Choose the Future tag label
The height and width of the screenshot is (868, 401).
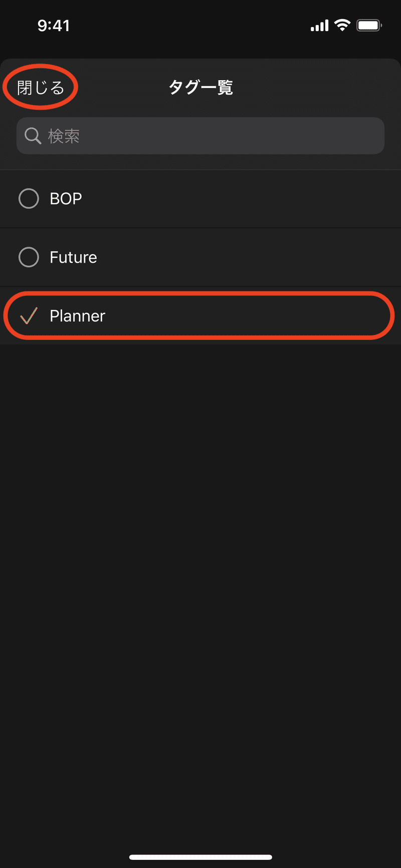pyautogui.click(x=73, y=257)
